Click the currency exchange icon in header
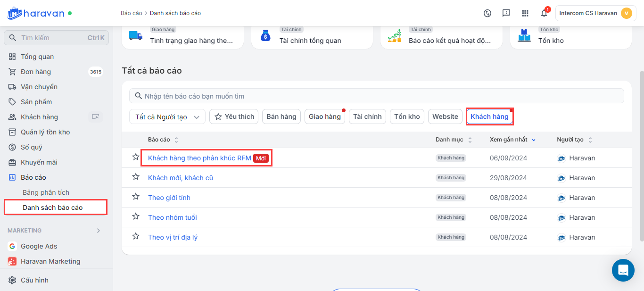The height and width of the screenshot is (291, 644). coord(487,13)
